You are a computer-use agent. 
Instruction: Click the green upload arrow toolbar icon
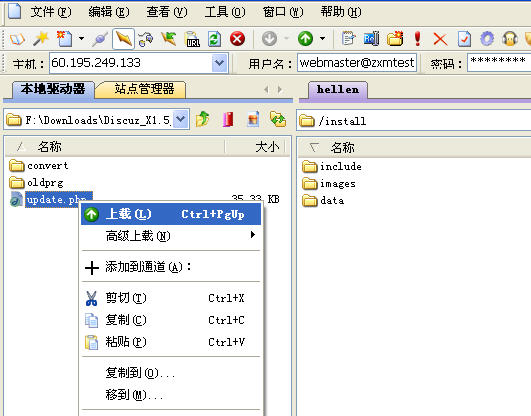(x=305, y=39)
